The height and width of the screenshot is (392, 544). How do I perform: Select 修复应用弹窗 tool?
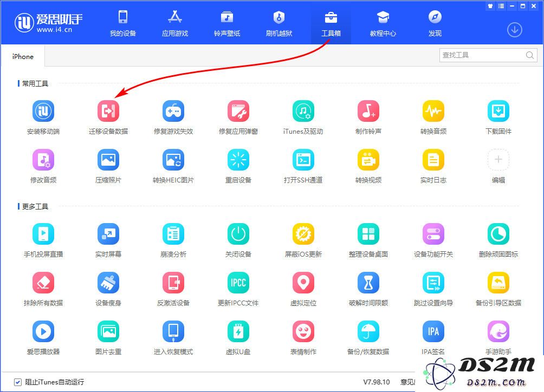coord(238,111)
